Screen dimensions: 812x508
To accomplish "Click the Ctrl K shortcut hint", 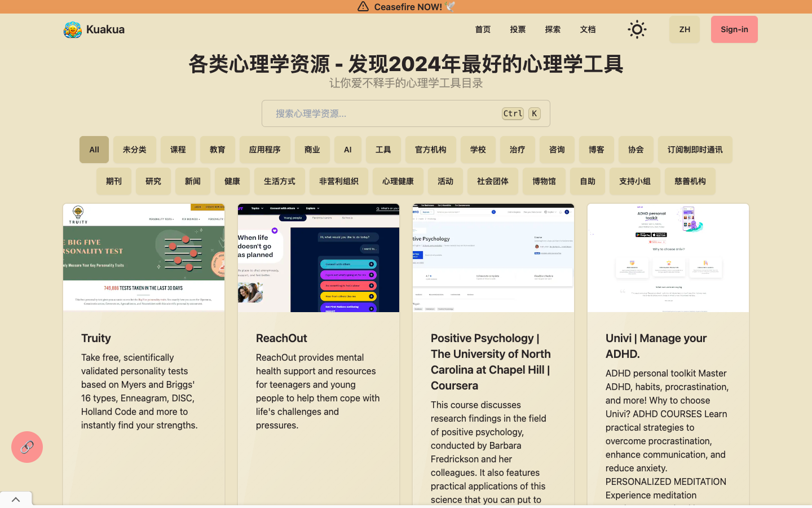I will click(x=522, y=113).
